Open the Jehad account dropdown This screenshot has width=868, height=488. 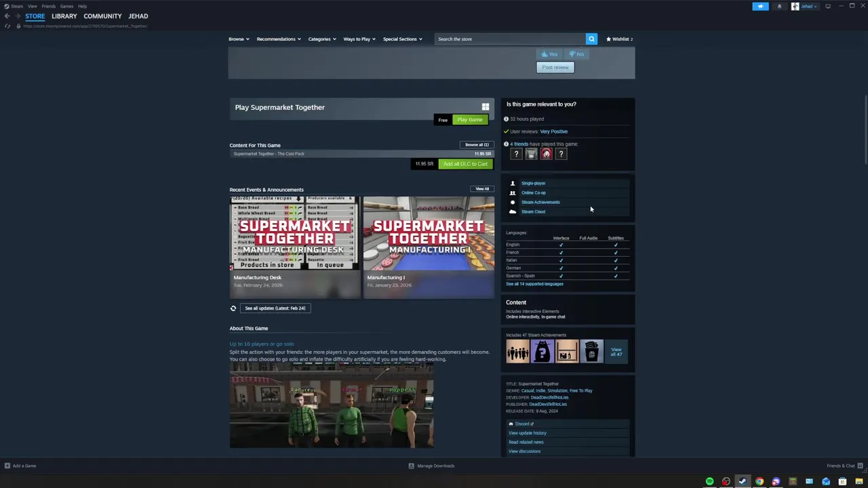tap(805, 6)
